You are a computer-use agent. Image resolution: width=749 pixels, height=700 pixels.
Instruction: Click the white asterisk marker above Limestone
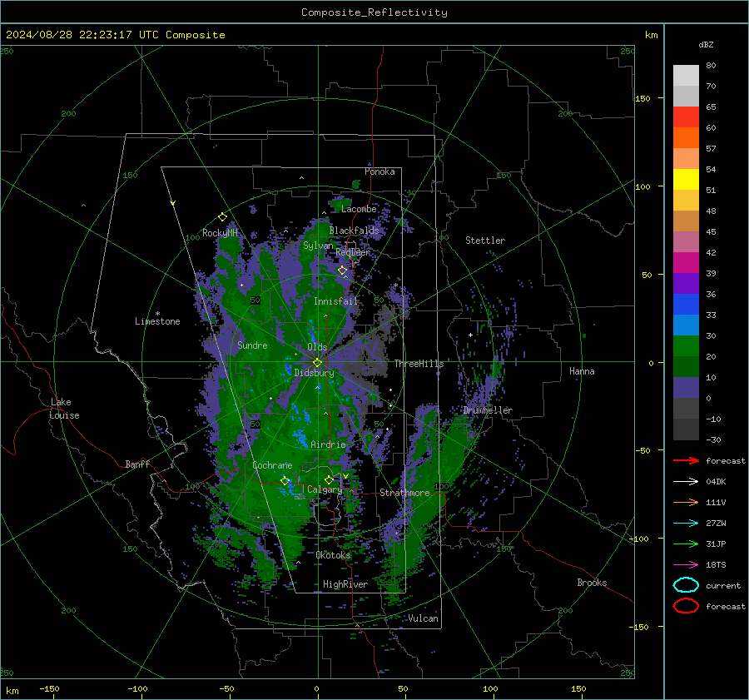pyautogui.click(x=157, y=314)
